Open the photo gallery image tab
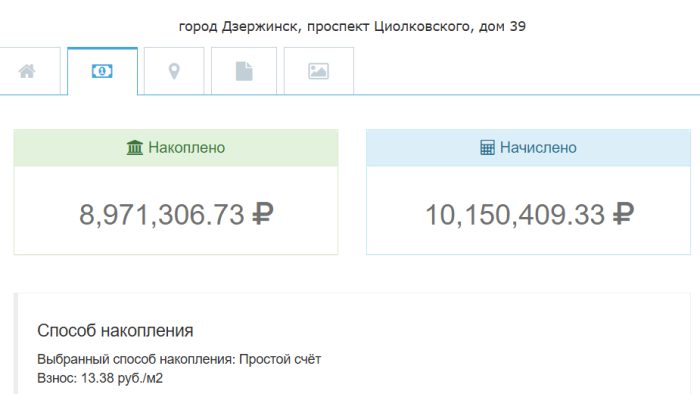 [x=318, y=71]
